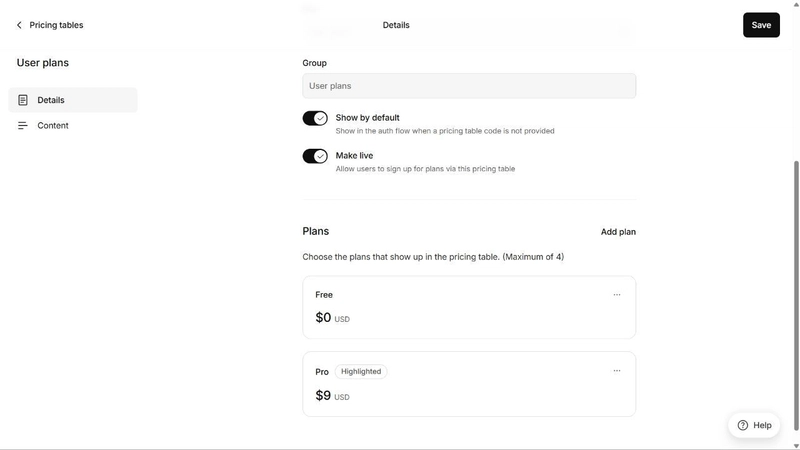Screen dimensions: 800x450
Task: Click the Save button
Action: pyautogui.click(x=761, y=25)
